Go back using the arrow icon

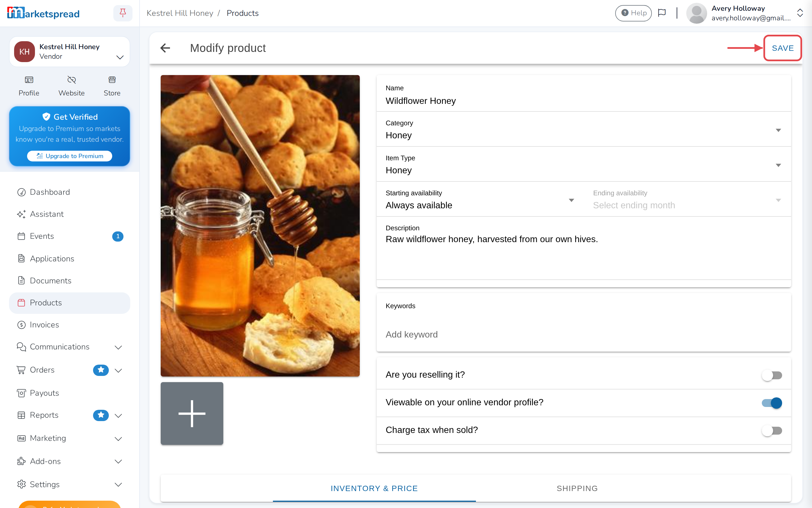point(165,48)
